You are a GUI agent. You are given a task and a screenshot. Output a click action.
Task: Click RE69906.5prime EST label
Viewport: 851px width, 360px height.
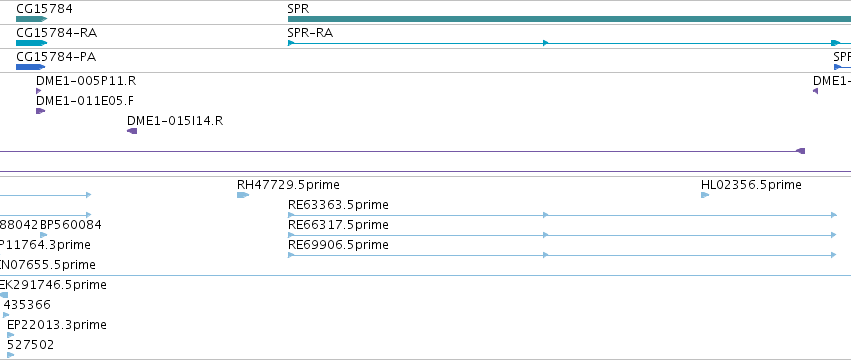tap(338, 245)
